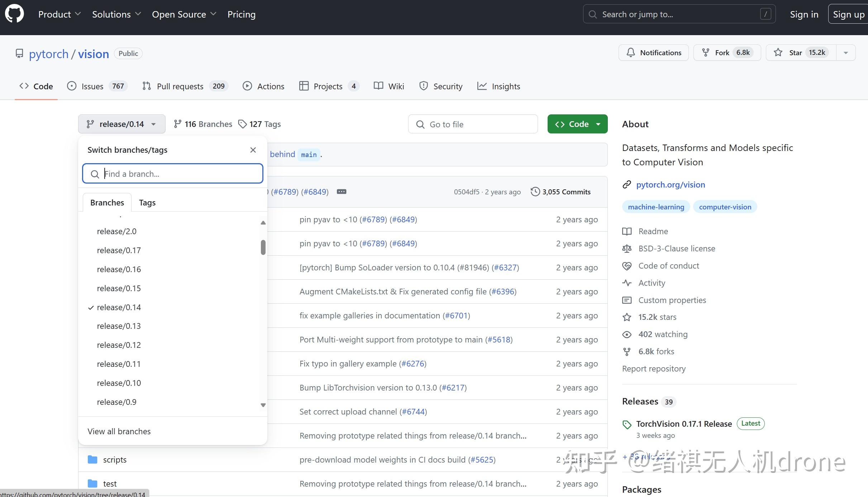Open commit history clock icon

pyautogui.click(x=535, y=192)
